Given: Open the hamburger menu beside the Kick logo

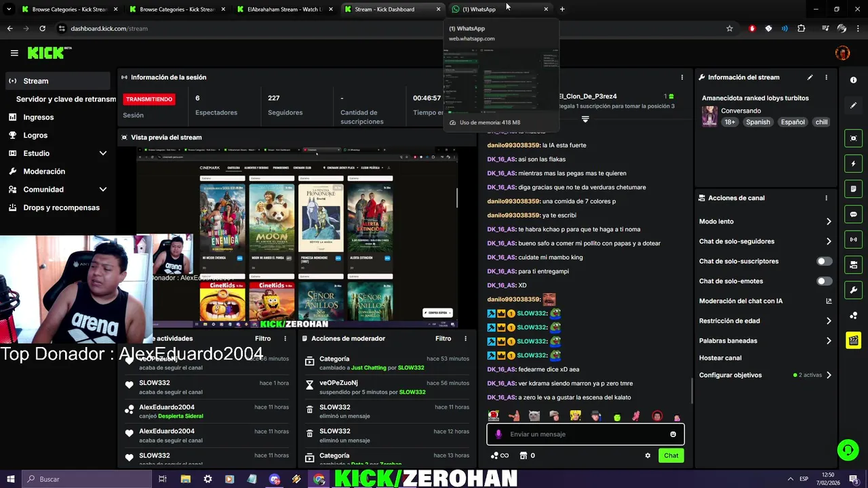Looking at the screenshot, I should (x=14, y=53).
